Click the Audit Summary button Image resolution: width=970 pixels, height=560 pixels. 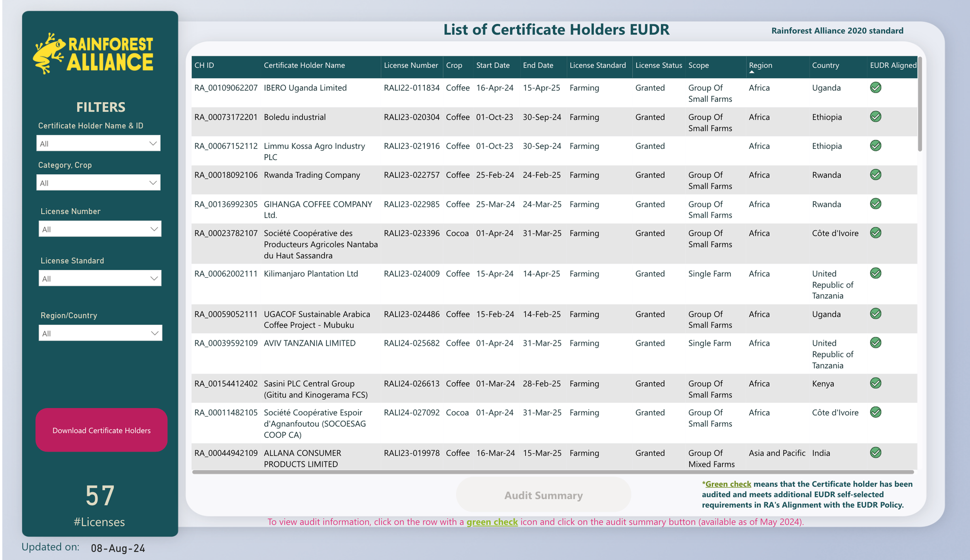543,495
